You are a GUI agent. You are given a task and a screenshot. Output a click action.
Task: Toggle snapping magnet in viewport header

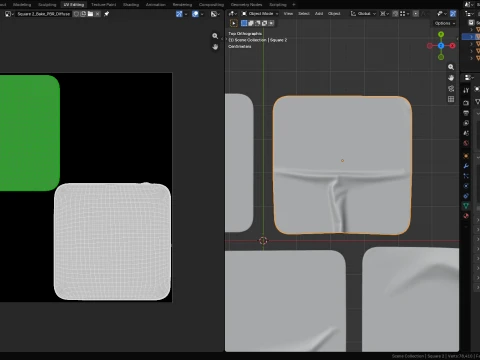(x=395, y=14)
